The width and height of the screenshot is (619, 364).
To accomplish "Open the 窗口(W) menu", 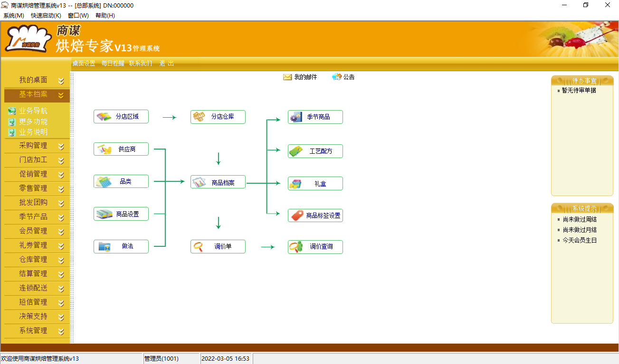I will click(x=78, y=16).
